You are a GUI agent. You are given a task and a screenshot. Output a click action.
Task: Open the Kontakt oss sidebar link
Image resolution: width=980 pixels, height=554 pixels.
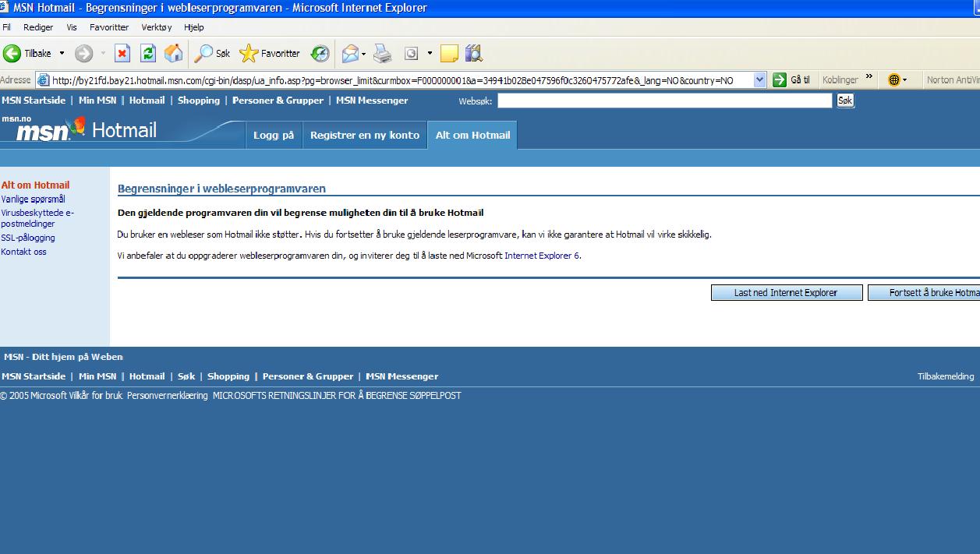click(x=23, y=252)
